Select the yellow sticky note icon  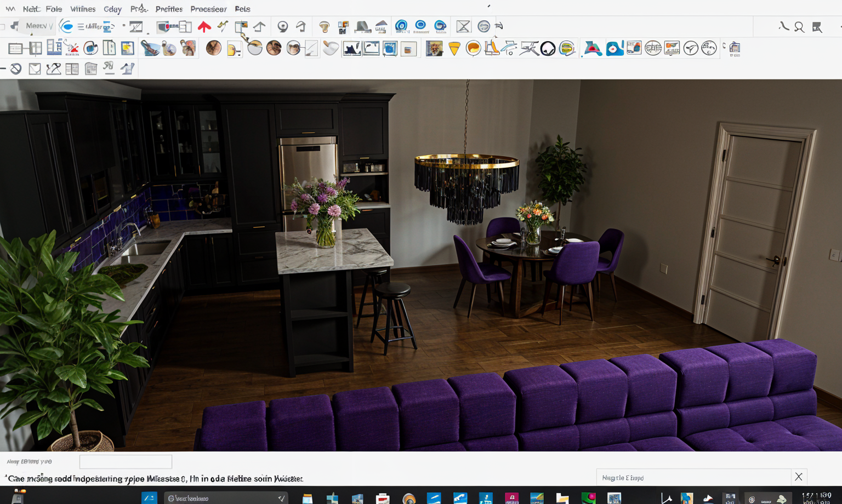(x=127, y=48)
